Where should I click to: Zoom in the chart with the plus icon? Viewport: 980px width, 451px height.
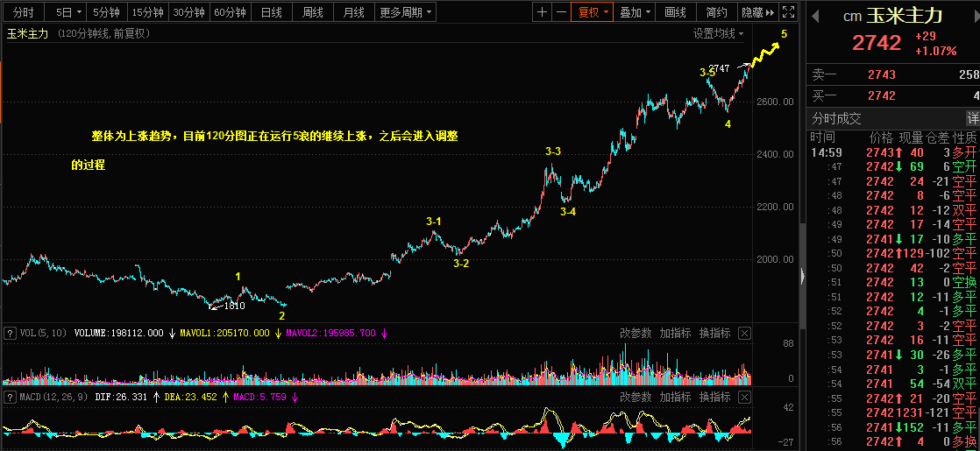pos(542,12)
